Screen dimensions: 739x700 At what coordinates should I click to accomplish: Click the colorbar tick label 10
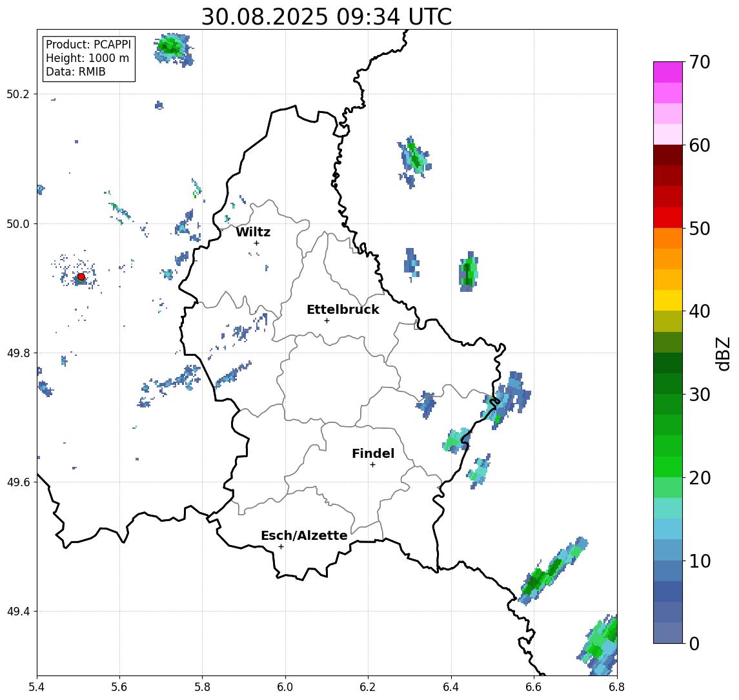click(700, 561)
